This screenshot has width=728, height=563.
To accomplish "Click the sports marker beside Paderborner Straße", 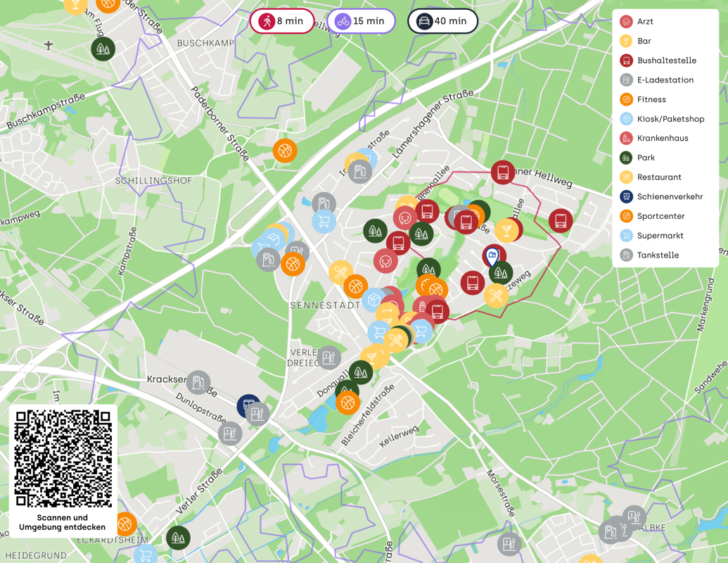I will pyautogui.click(x=285, y=151).
